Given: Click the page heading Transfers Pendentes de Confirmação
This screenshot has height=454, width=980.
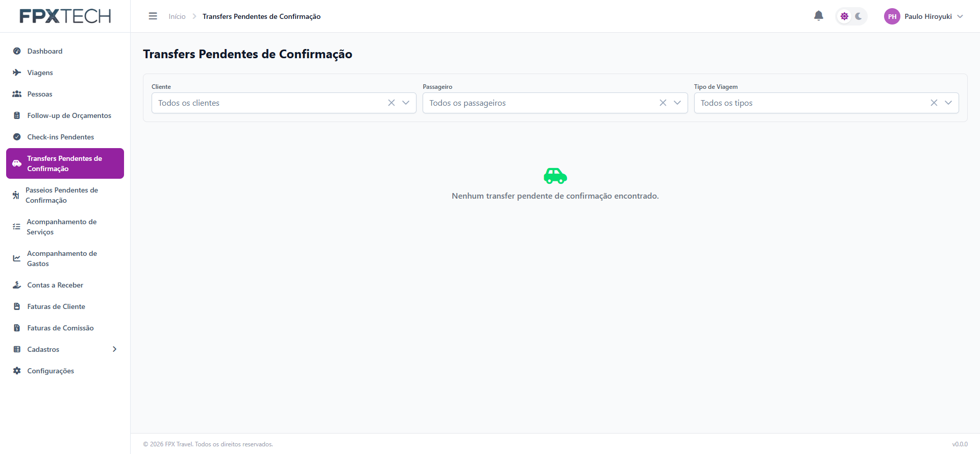Looking at the screenshot, I should (248, 54).
